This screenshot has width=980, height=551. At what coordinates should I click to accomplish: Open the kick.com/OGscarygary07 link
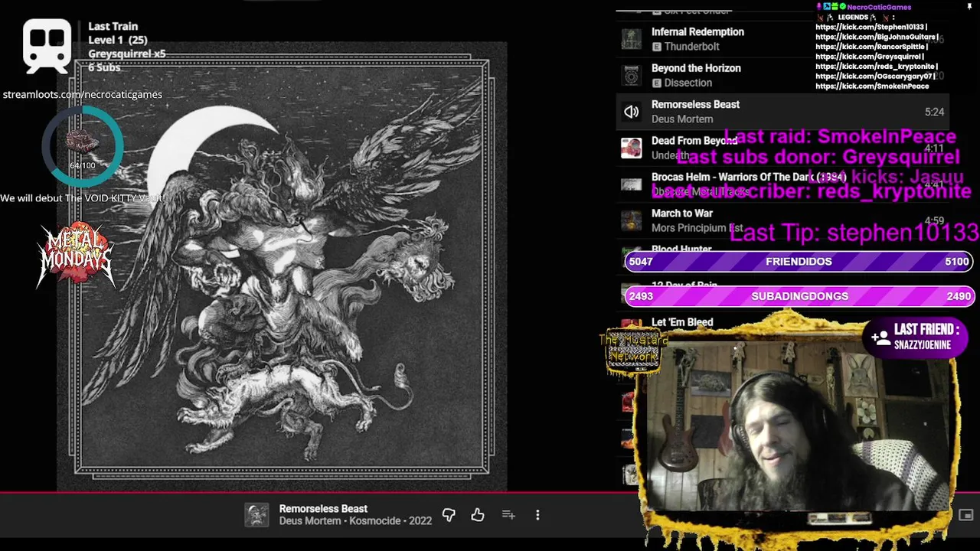click(x=876, y=77)
